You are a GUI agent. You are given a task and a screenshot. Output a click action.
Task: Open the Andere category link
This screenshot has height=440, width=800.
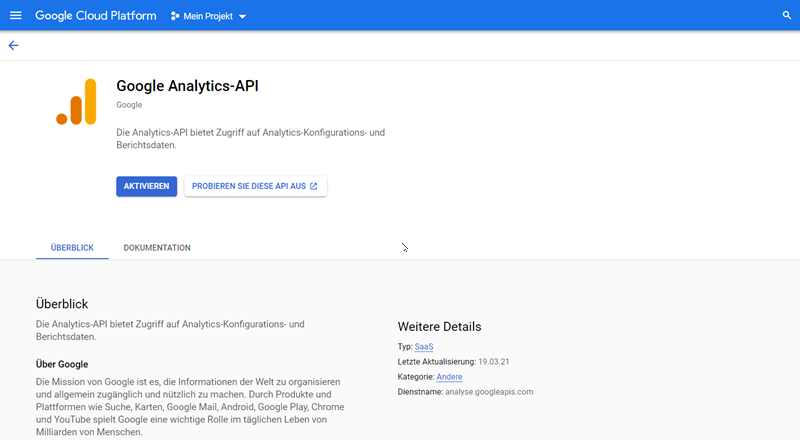[x=449, y=377]
